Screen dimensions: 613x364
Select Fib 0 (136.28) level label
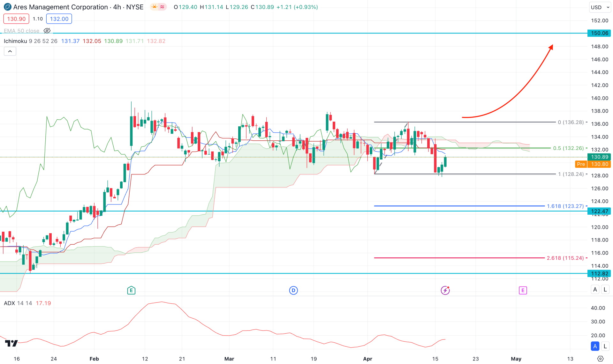(571, 122)
